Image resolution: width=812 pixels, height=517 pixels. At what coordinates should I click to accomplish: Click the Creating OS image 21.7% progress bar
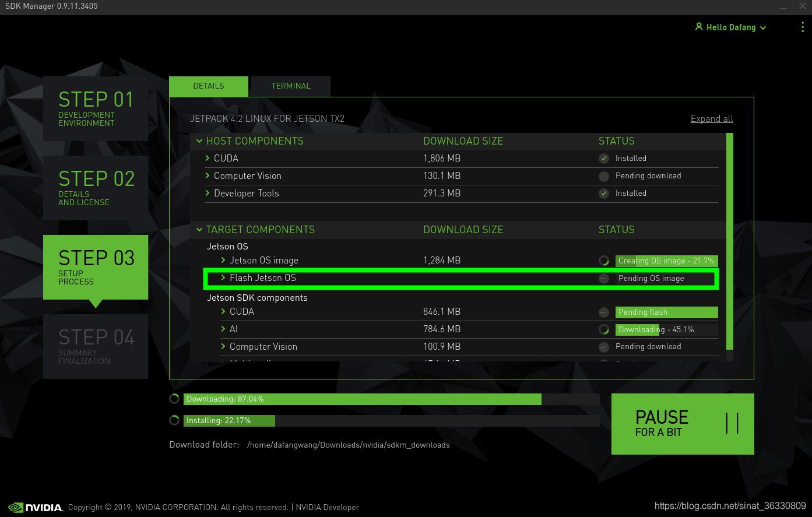click(666, 261)
